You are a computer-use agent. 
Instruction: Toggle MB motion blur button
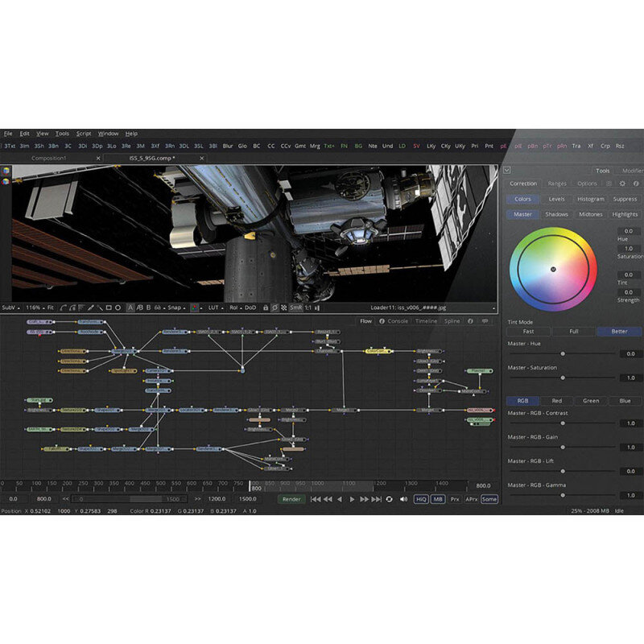click(438, 499)
